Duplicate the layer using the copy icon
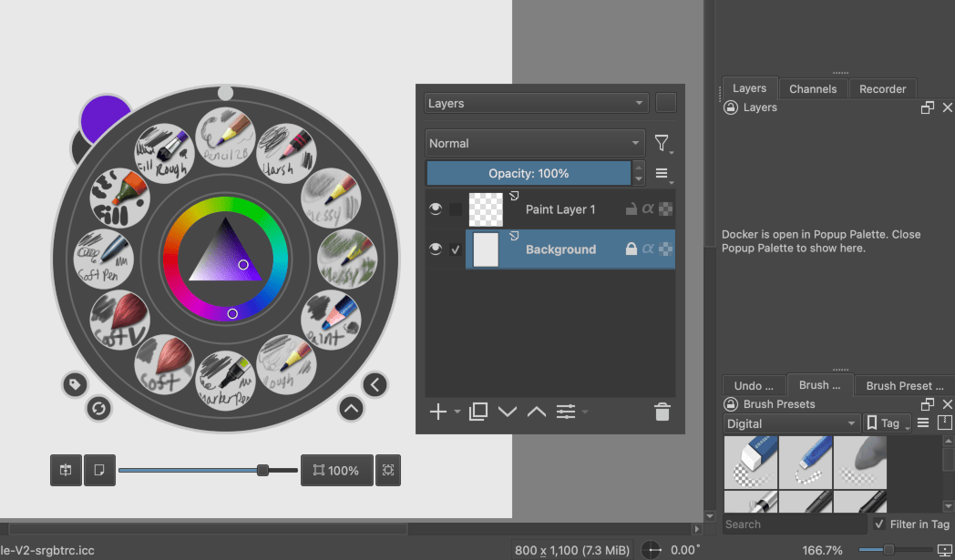 click(x=477, y=412)
